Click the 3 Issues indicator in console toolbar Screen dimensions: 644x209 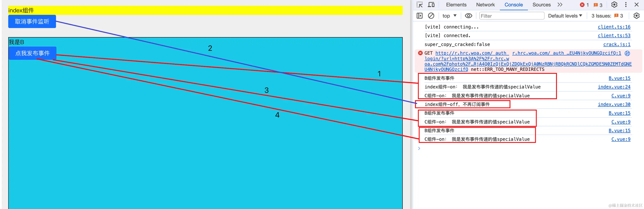coord(607,16)
